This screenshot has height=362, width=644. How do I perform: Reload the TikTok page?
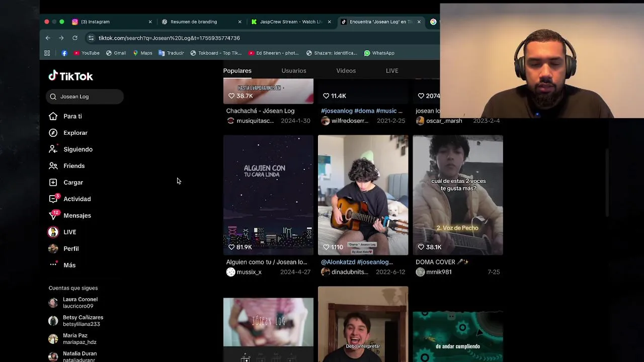click(75, 38)
